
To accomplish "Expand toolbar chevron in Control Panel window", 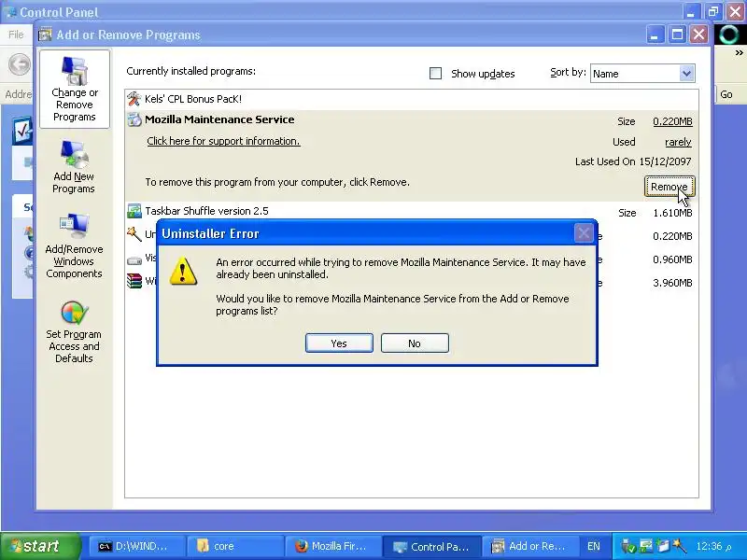I will 739,53.
